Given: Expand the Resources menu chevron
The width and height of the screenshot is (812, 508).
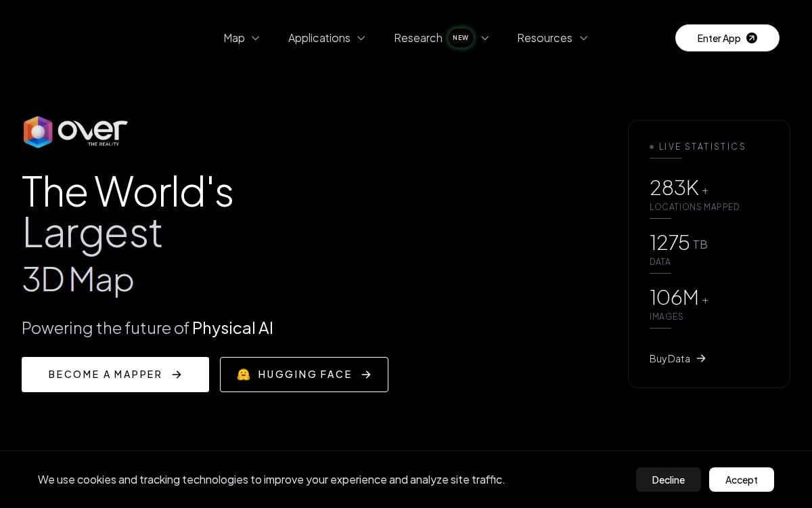Looking at the screenshot, I should (583, 39).
